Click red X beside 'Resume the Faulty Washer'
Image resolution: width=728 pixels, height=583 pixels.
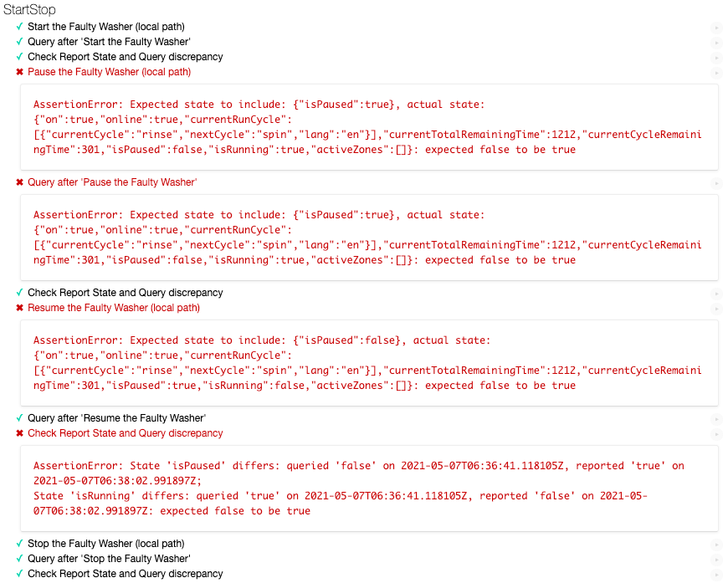[x=19, y=309]
